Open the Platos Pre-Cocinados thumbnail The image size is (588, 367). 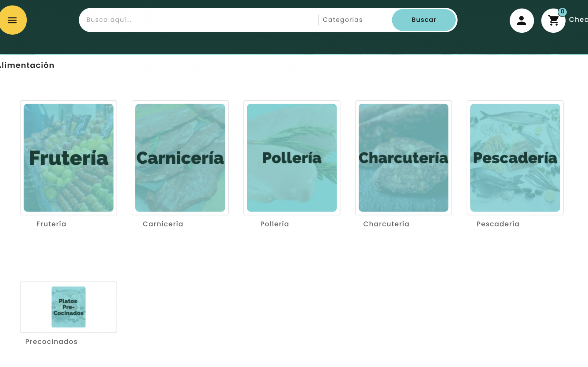click(x=69, y=307)
